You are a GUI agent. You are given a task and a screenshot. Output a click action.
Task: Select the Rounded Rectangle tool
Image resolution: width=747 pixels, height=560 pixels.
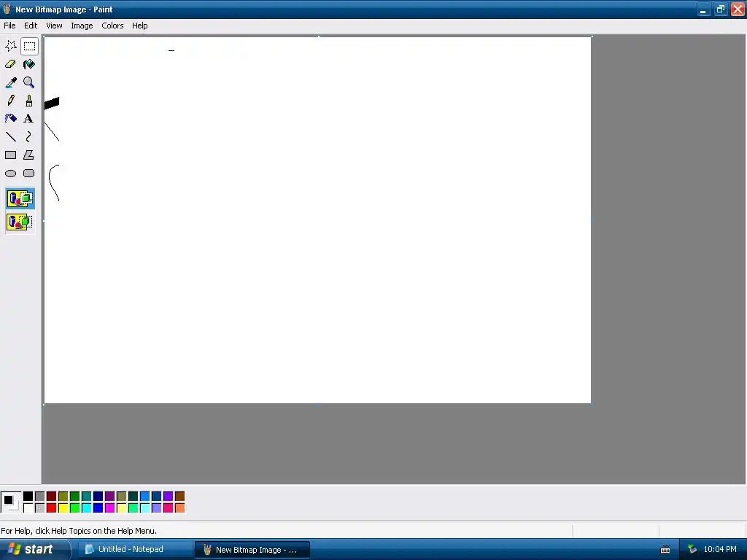click(29, 174)
